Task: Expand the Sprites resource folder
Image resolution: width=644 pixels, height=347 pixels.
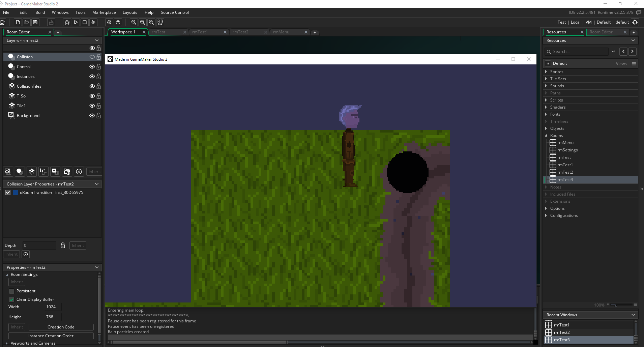Action: coord(546,72)
